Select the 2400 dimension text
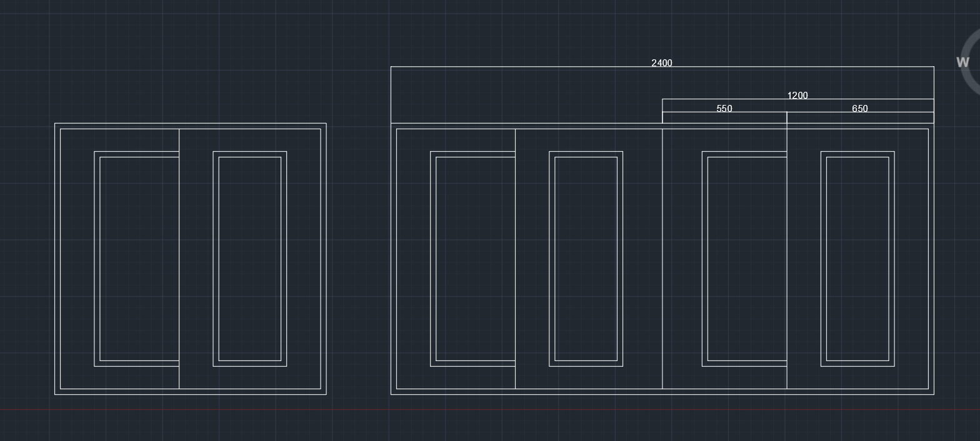 662,63
